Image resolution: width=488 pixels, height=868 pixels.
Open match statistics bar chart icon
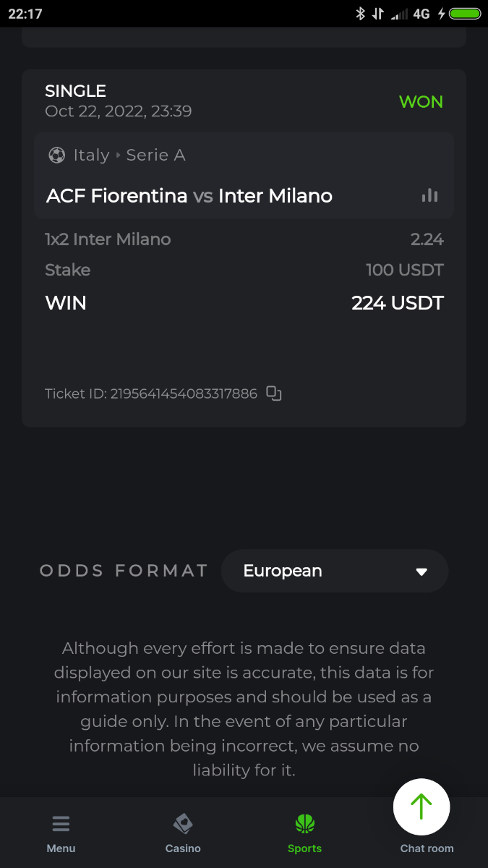[430, 195]
